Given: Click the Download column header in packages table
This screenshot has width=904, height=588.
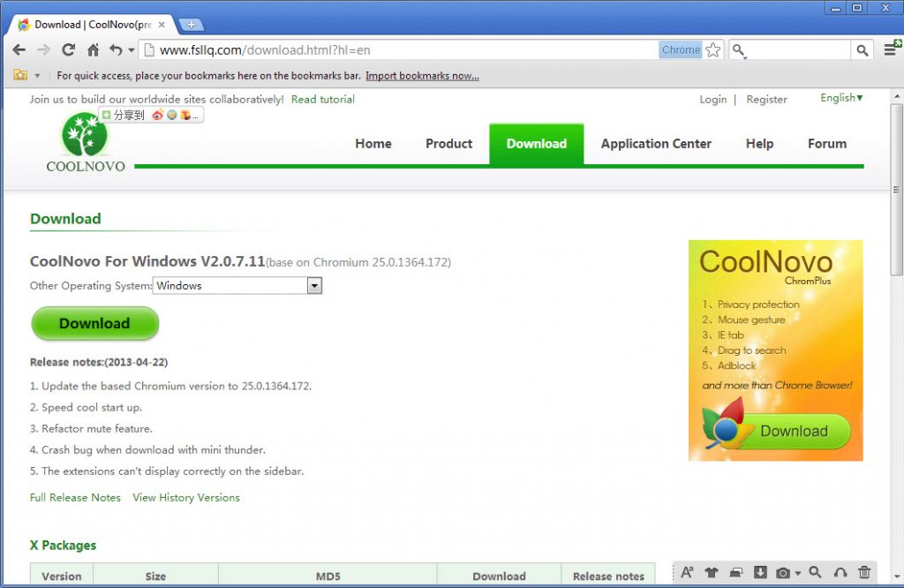Looking at the screenshot, I should pos(500,576).
